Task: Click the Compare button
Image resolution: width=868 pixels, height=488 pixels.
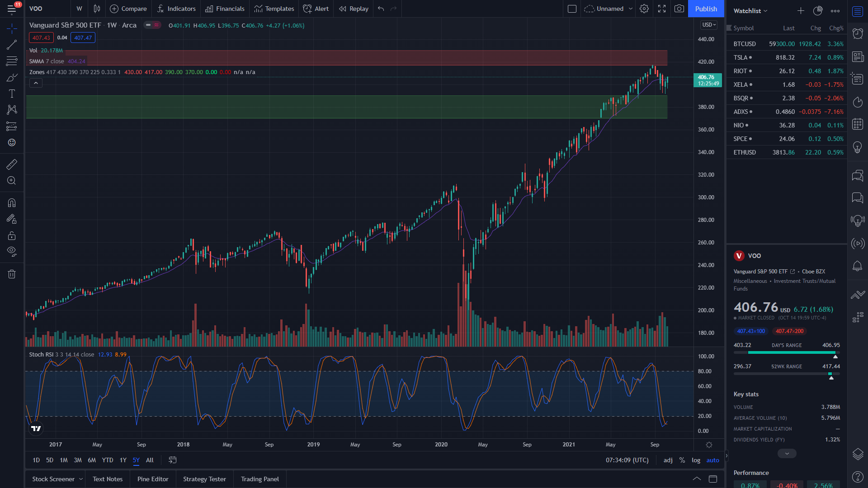Action: [x=128, y=9]
